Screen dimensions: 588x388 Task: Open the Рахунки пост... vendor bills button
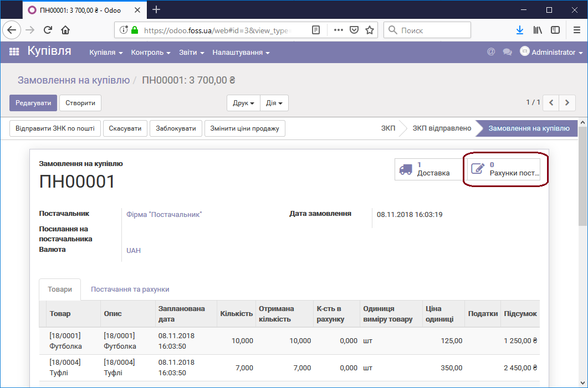click(x=504, y=169)
